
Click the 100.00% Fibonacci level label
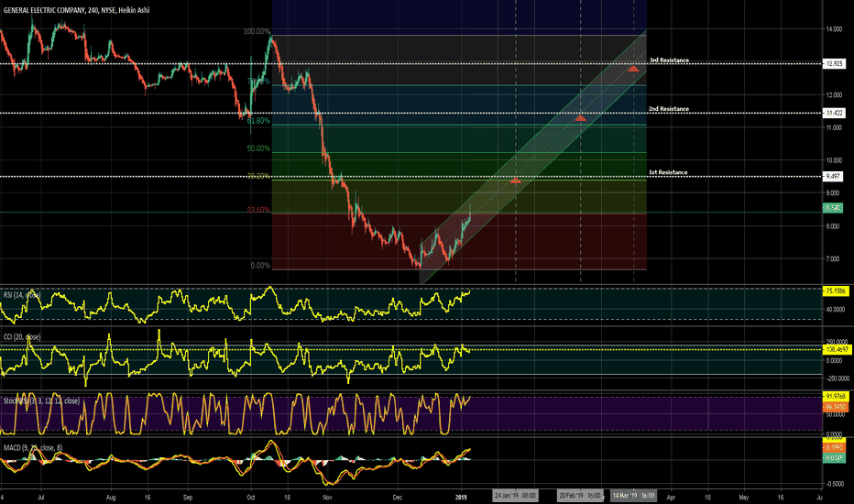(x=257, y=31)
